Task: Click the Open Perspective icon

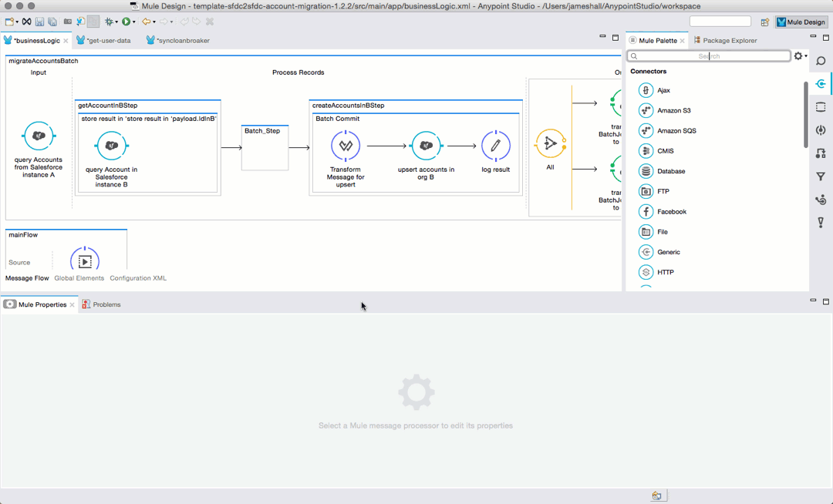Action: (x=765, y=22)
